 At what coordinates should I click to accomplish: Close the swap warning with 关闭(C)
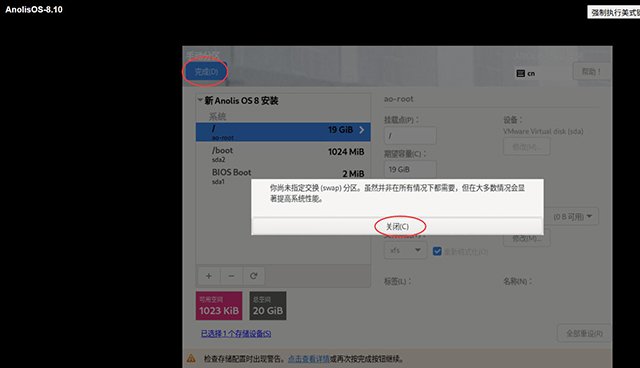click(397, 226)
